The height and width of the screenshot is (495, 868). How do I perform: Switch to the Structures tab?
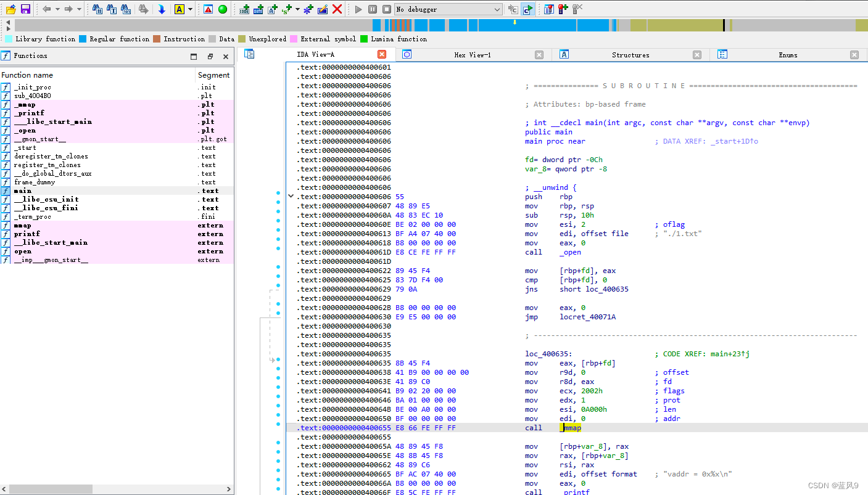630,55
